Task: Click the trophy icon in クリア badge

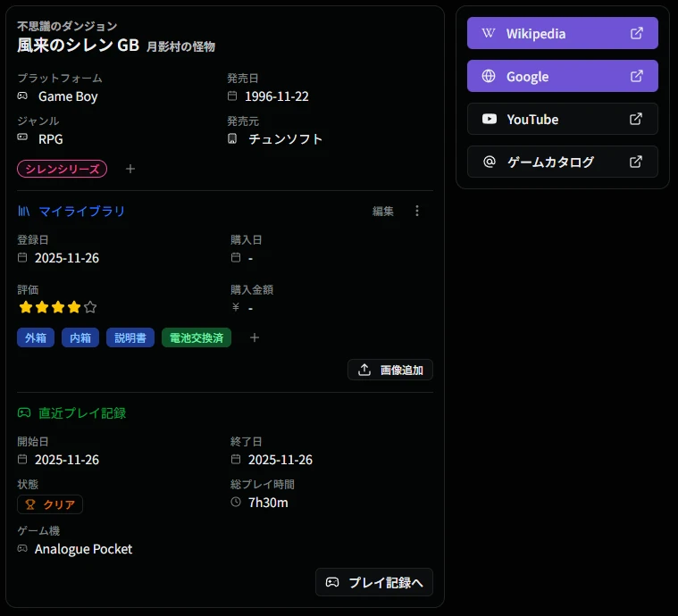Action: point(30,504)
